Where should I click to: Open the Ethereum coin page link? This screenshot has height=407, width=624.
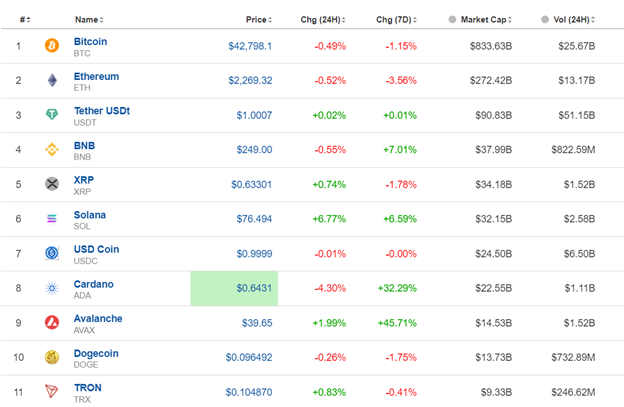click(x=96, y=76)
